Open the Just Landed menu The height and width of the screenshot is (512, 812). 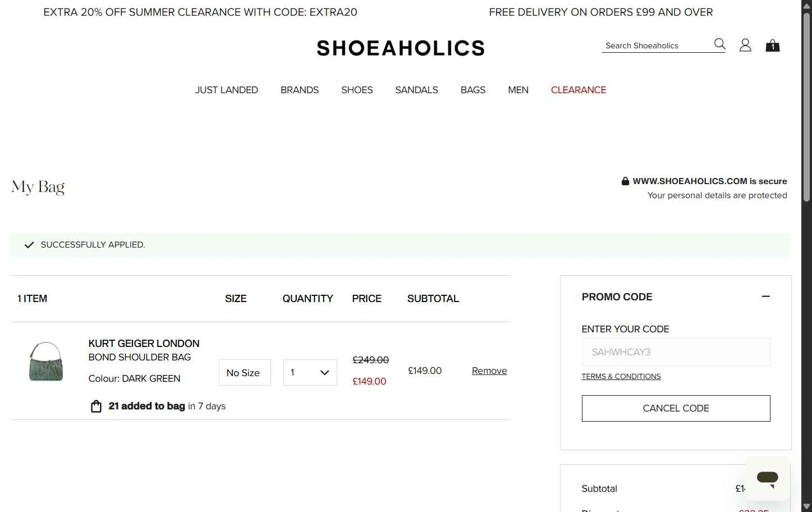227,90
